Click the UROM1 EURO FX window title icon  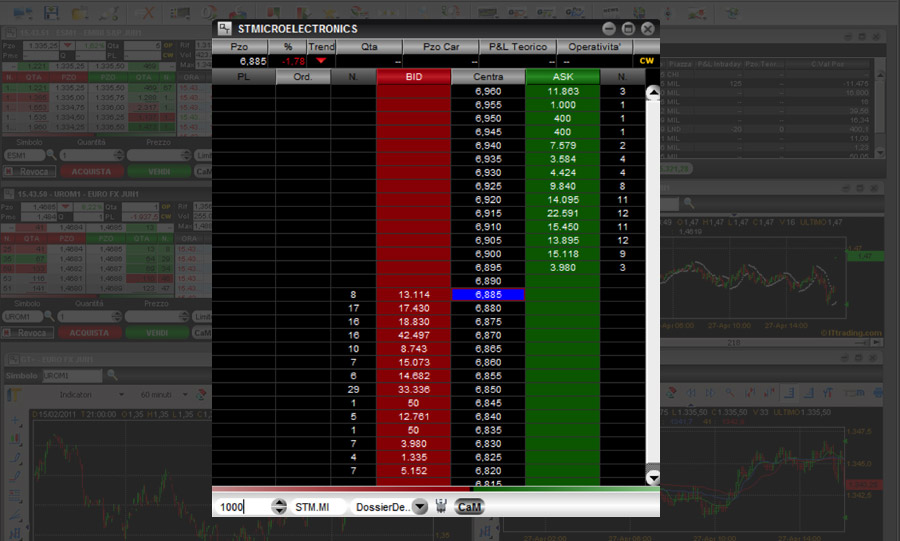9,194
